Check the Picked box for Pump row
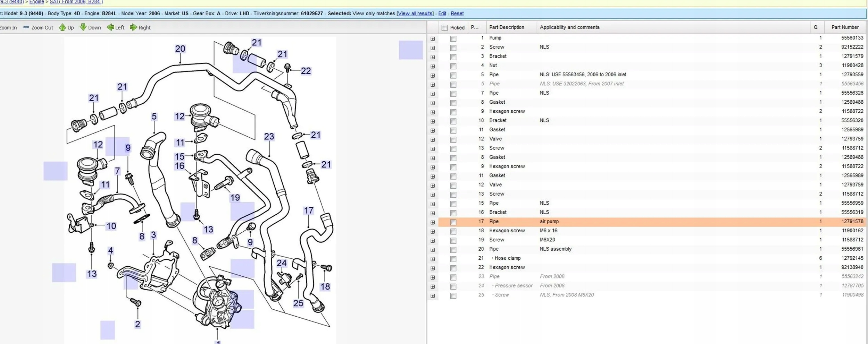This screenshot has height=344, width=868. (x=453, y=38)
